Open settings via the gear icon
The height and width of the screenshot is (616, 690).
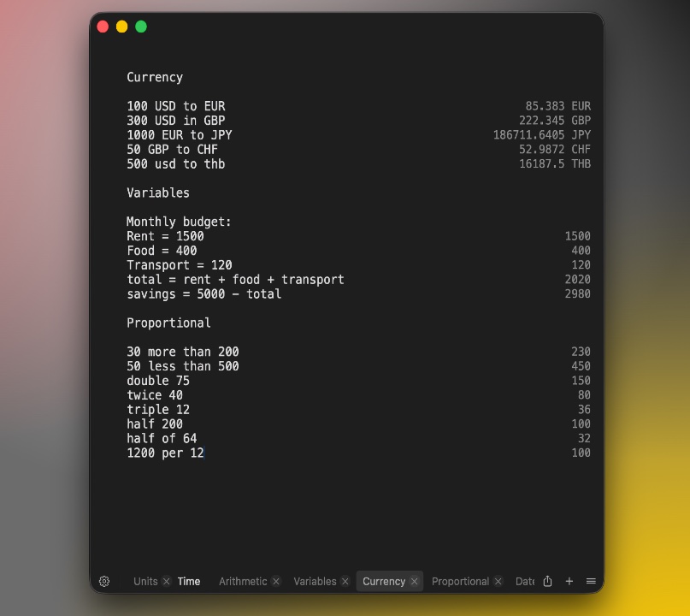coord(104,581)
